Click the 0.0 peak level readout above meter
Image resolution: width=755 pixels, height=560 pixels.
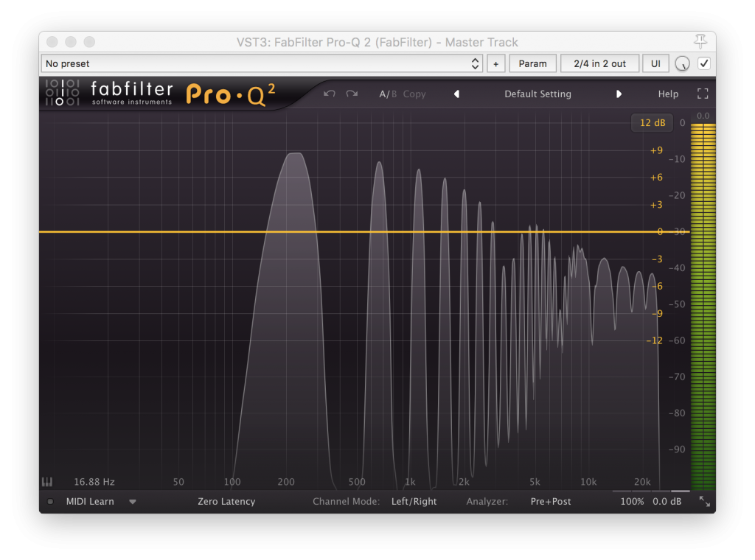pyautogui.click(x=703, y=116)
